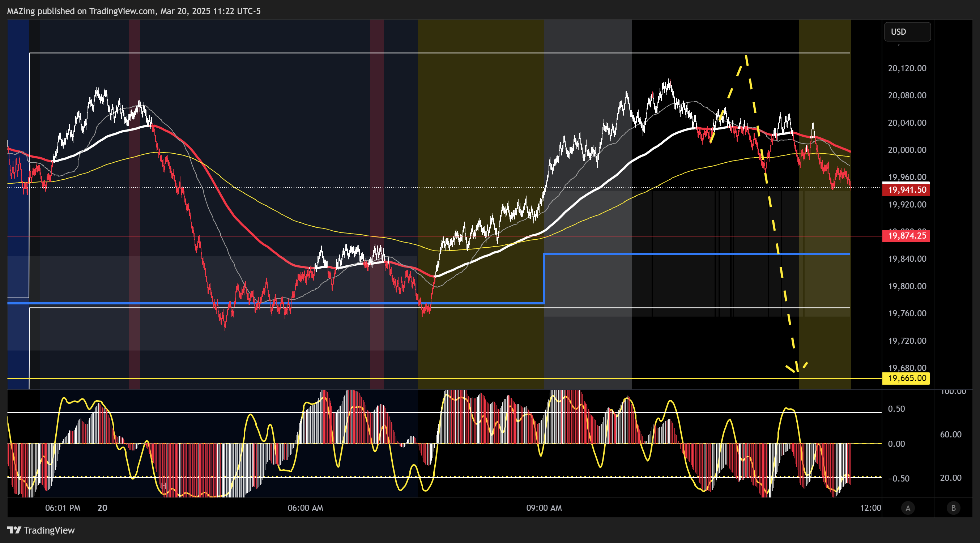980x543 pixels.
Task: Click the 06:01 PM time label
Action: pyautogui.click(x=63, y=508)
